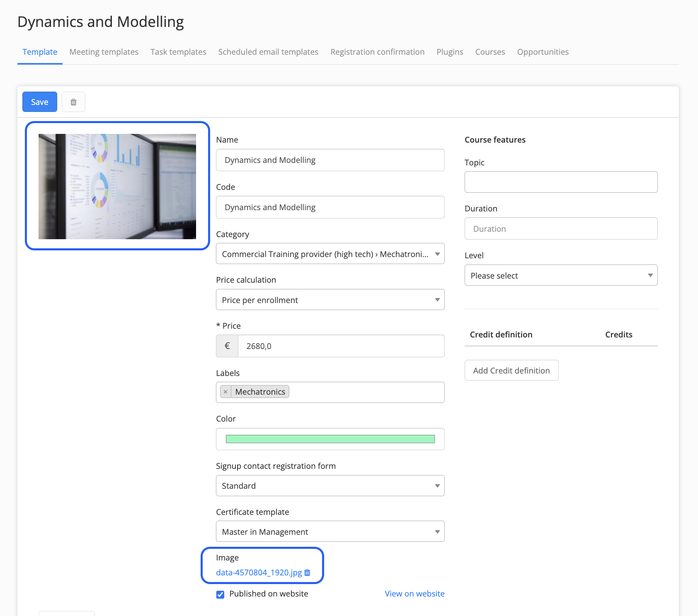The image size is (698, 616).
Task: Open the Meeting templates tab
Action: tap(104, 52)
